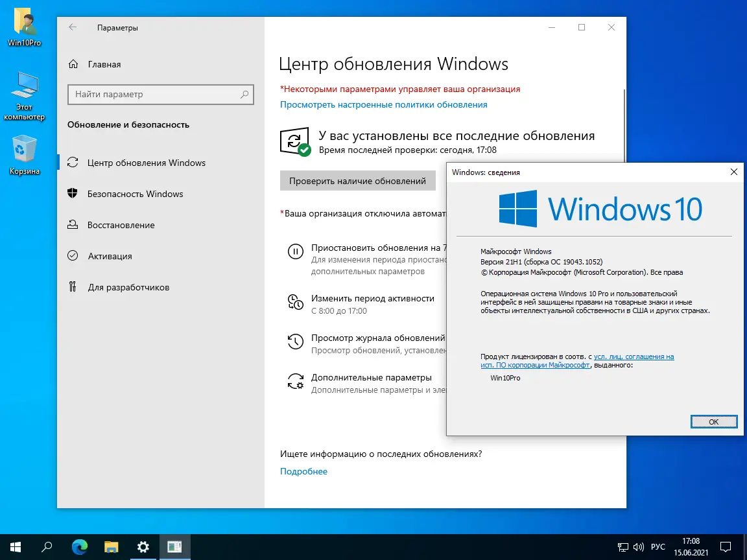
Task: Select Центр обновления Windows in the sidebar
Action: 71,163
